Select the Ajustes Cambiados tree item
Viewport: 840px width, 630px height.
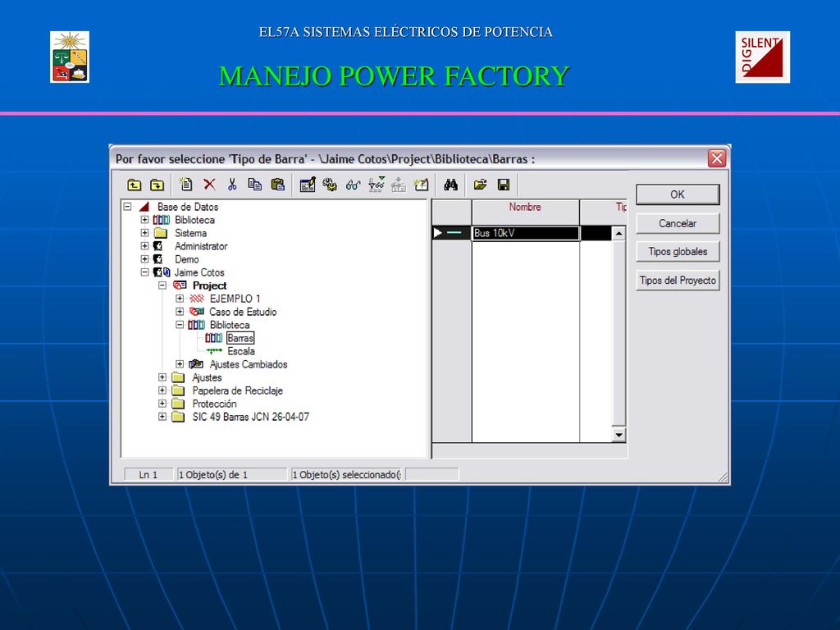249,364
